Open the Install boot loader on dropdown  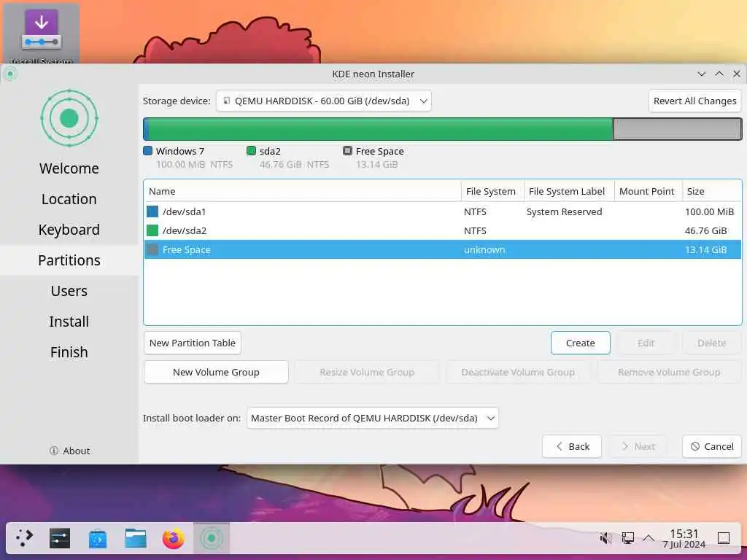373,418
